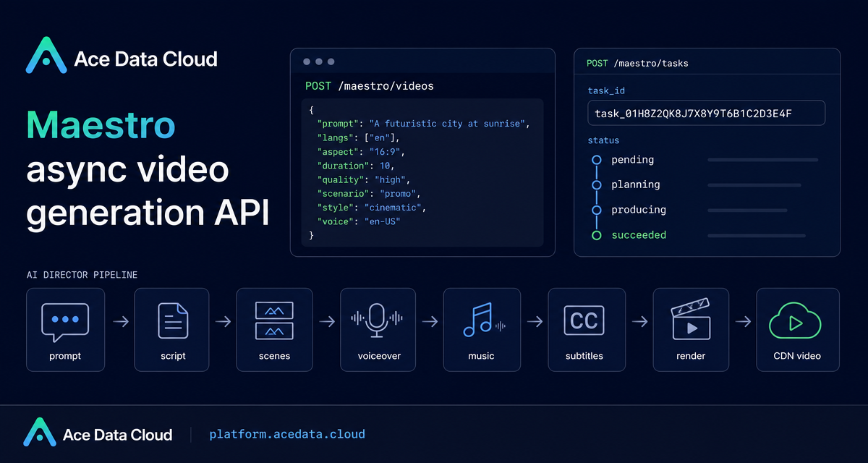Click the producing progress bar

pyautogui.click(x=747, y=211)
